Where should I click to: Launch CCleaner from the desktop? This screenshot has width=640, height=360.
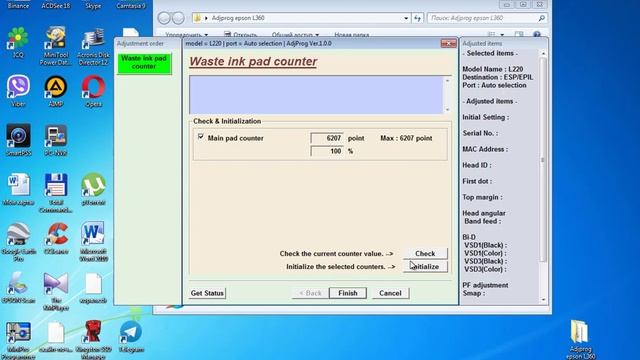point(56,238)
